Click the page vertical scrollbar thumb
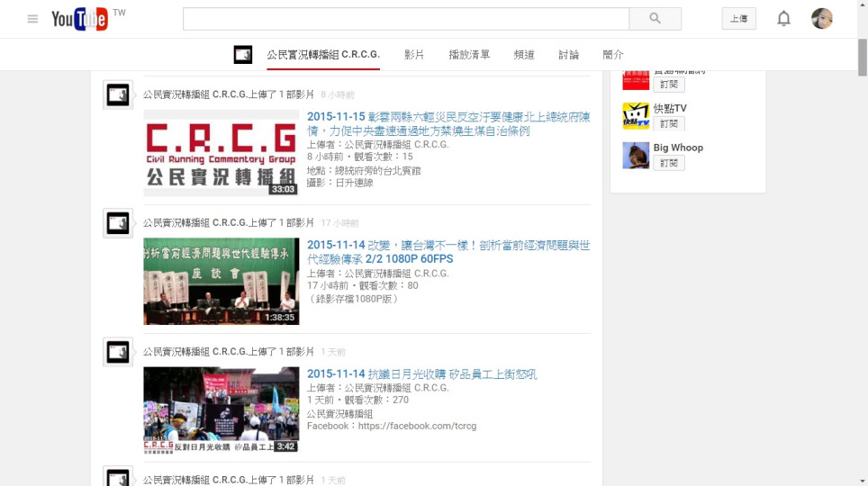This screenshot has height=486, width=868. coord(863,57)
